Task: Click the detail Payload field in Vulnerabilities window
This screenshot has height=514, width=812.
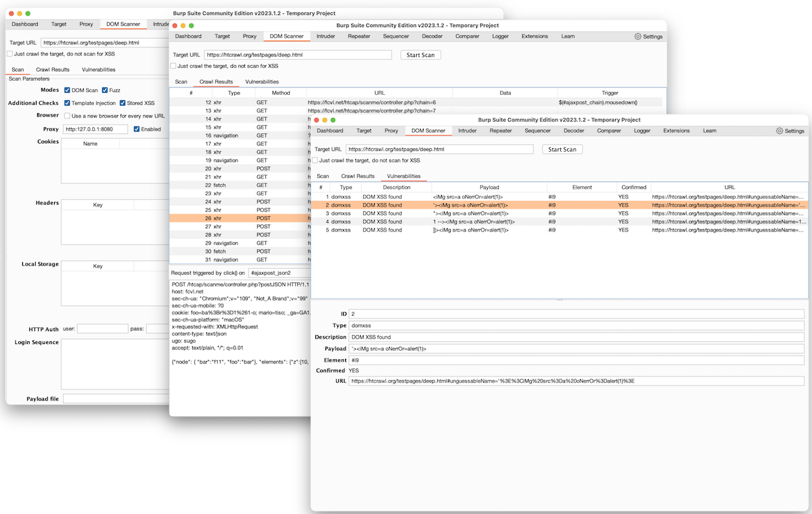Action: coord(577,349)
